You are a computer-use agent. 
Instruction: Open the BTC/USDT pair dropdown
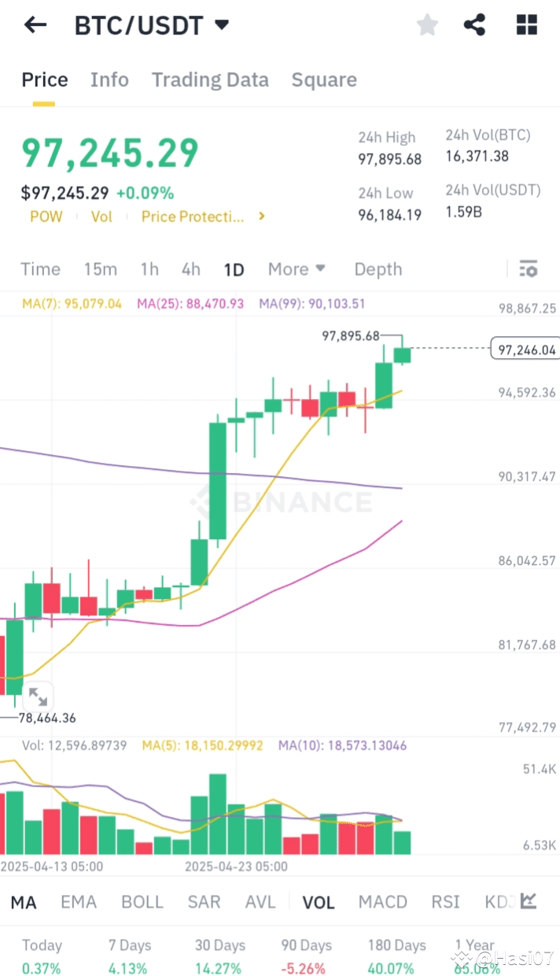pos(222,25)
